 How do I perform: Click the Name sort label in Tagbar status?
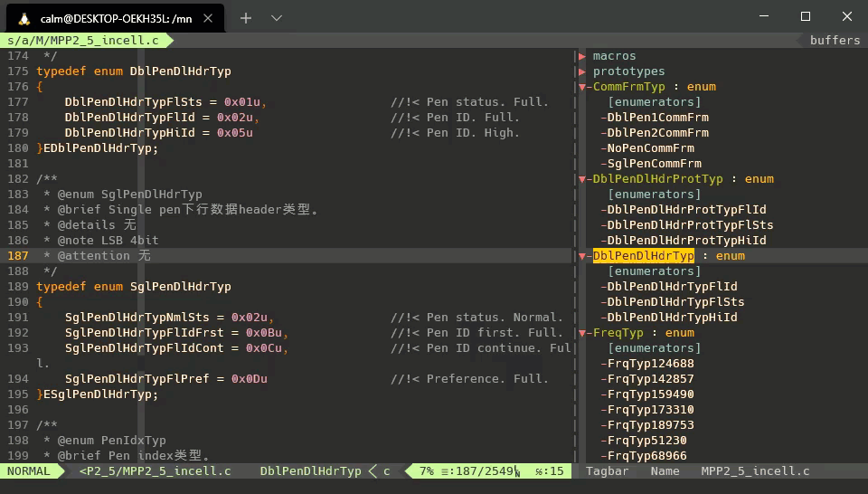pos(665,471)
